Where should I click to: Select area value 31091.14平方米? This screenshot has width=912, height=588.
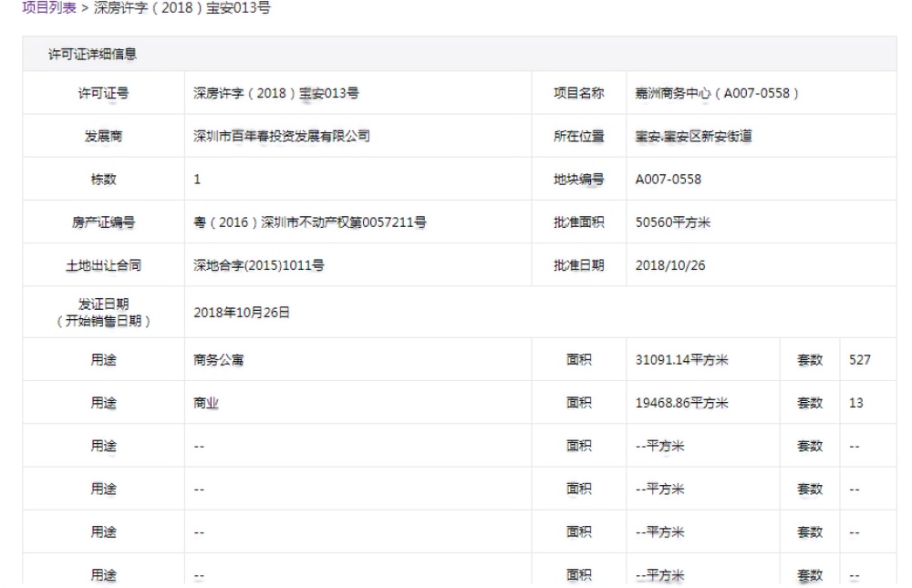click(x=681, y=360)
